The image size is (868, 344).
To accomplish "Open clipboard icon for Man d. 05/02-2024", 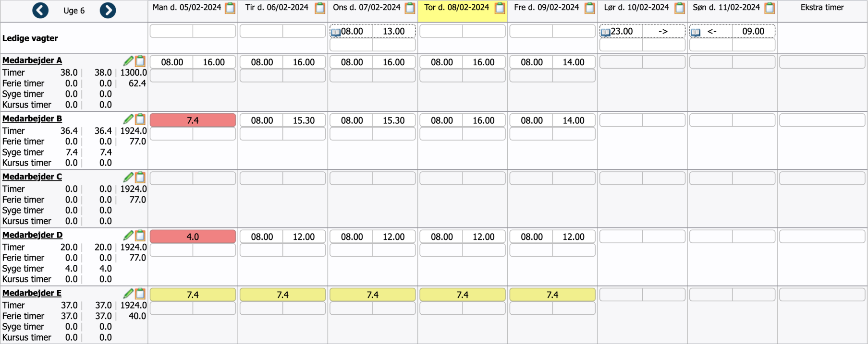I will coord(230,8).
